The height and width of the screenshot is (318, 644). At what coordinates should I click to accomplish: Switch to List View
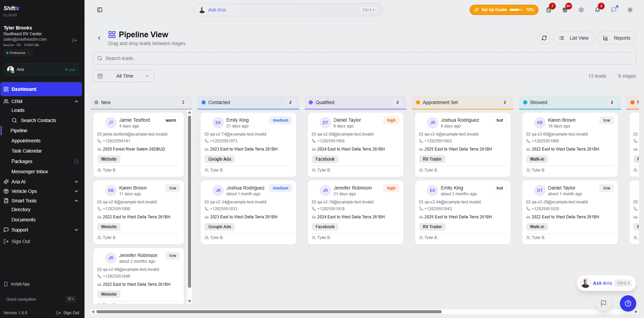coord(574,38)
